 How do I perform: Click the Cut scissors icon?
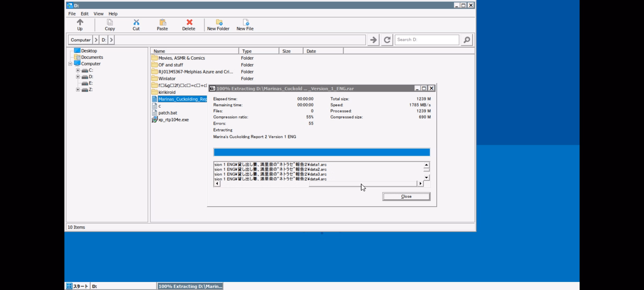pos(136,22)
